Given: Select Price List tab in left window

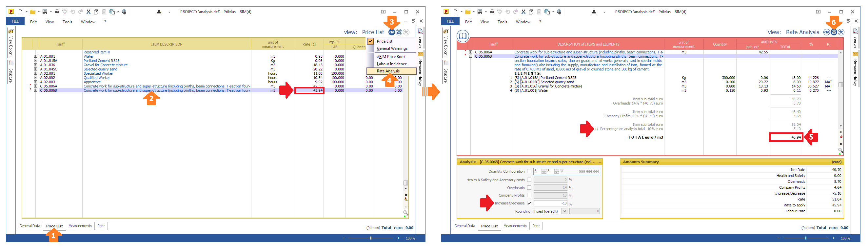Looking at the screenshot, I should point(55,226).
